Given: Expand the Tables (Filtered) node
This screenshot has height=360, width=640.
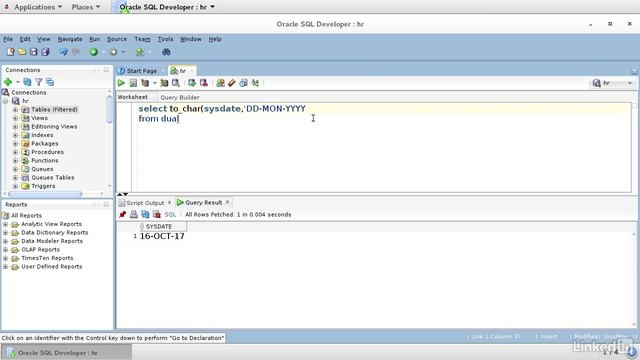Looking at the screenshot, I should (15, 109).
